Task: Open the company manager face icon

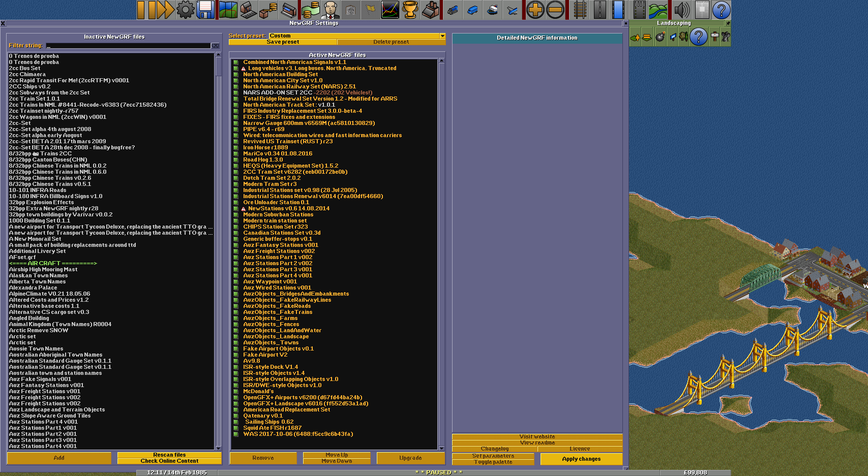Action: [331, 10]
